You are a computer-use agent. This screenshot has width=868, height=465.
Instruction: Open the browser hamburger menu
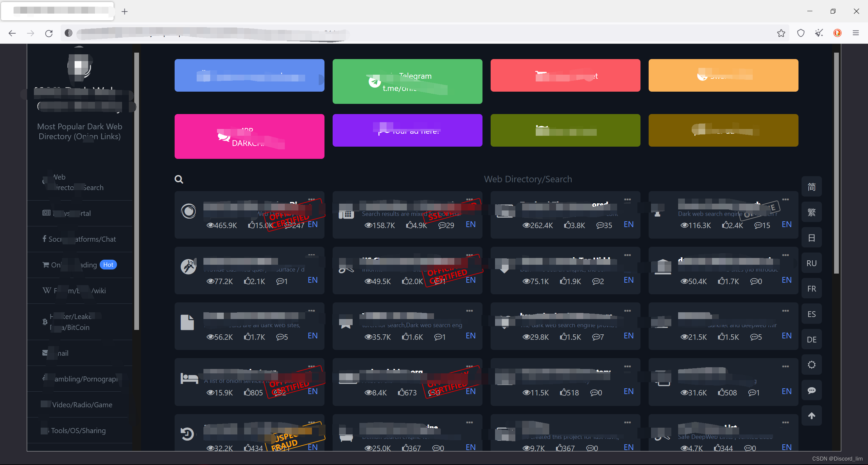pos(856,33)
